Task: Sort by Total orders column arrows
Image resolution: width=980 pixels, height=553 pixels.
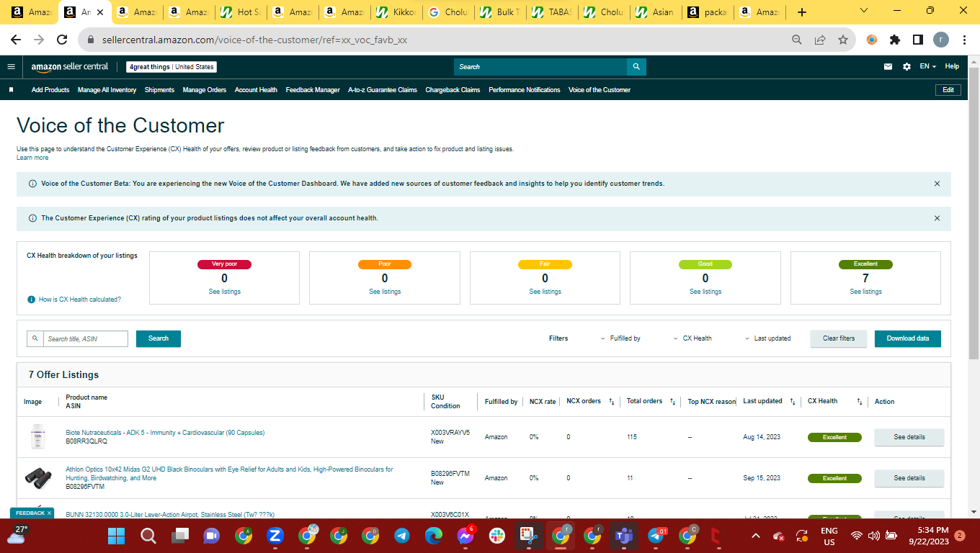Action: (672, 402)
